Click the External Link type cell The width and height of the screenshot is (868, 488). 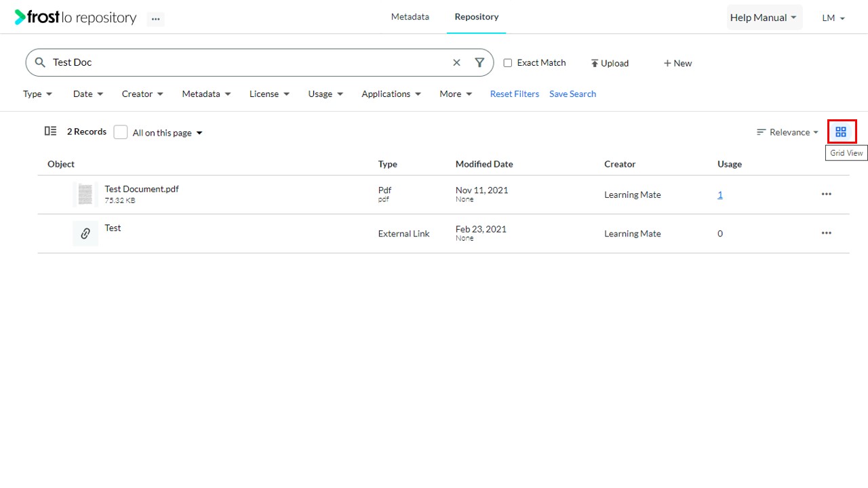[x=404, y=234]
